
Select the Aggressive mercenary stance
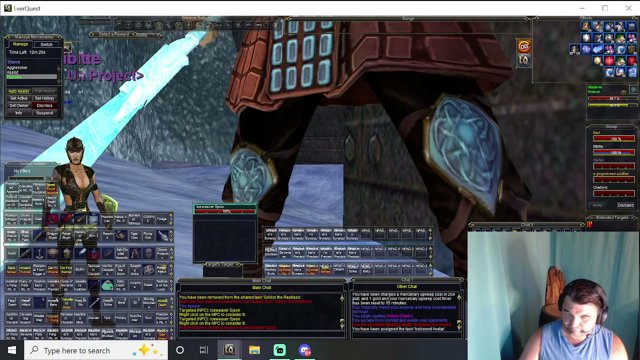tap(17, 67)
